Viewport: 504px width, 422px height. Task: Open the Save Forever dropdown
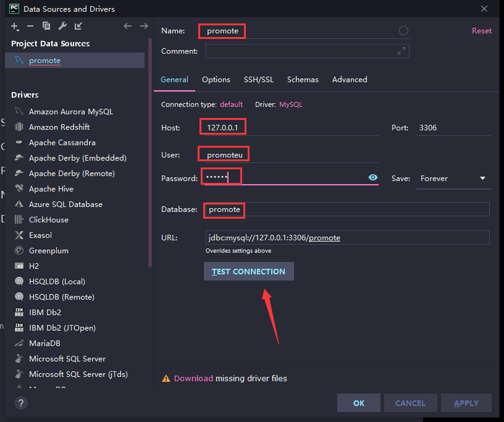coord(453,179)
